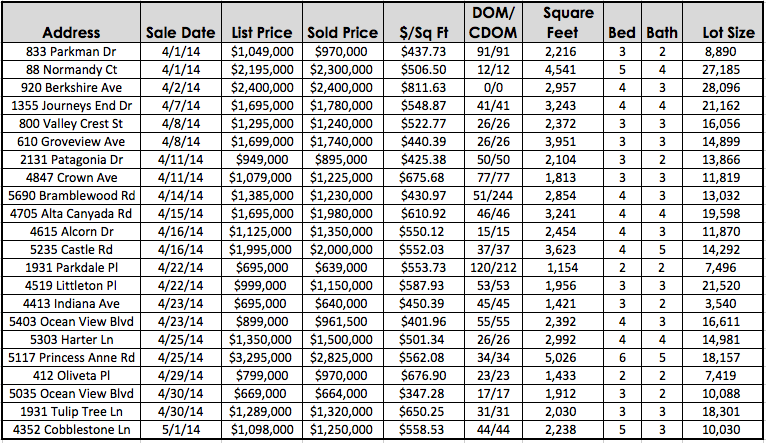
Task: Select the Bath column header
Action: (x=658, y=32)
